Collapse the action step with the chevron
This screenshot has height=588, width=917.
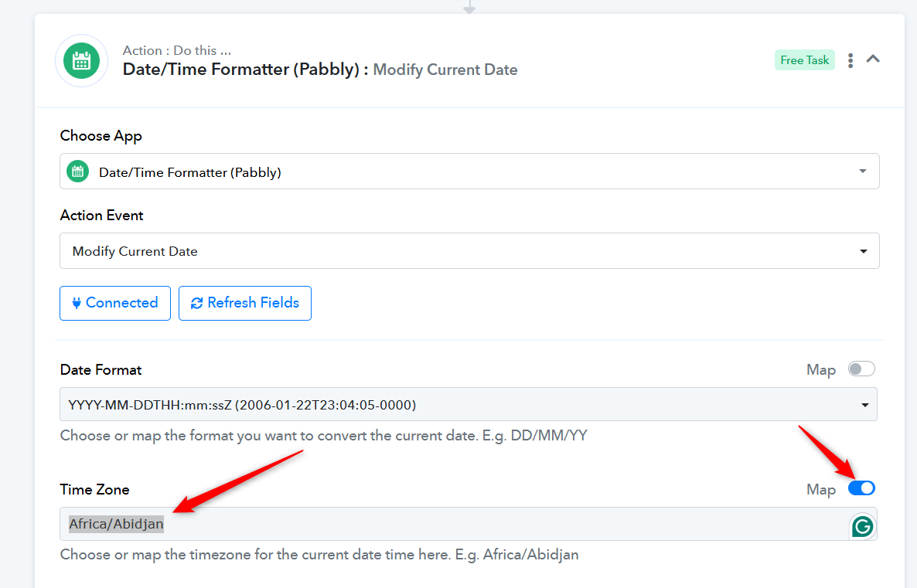click(x=873, y=59)
